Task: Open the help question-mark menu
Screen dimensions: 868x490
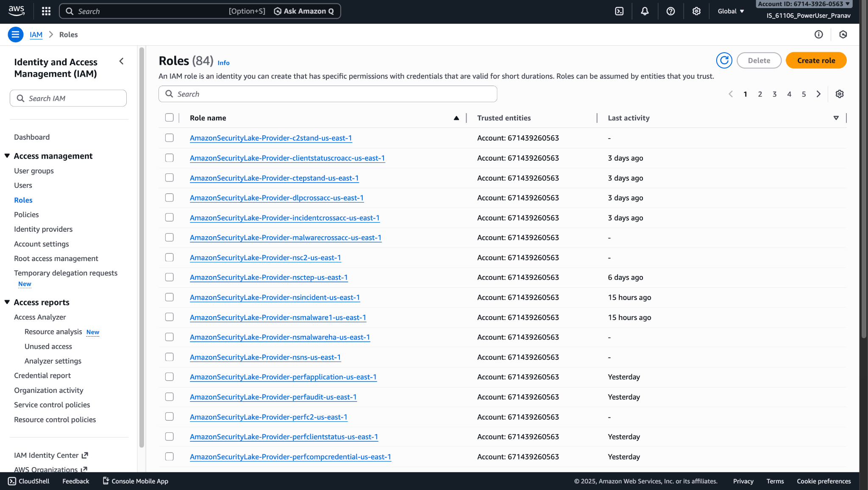Action: (x=670, y=11)
